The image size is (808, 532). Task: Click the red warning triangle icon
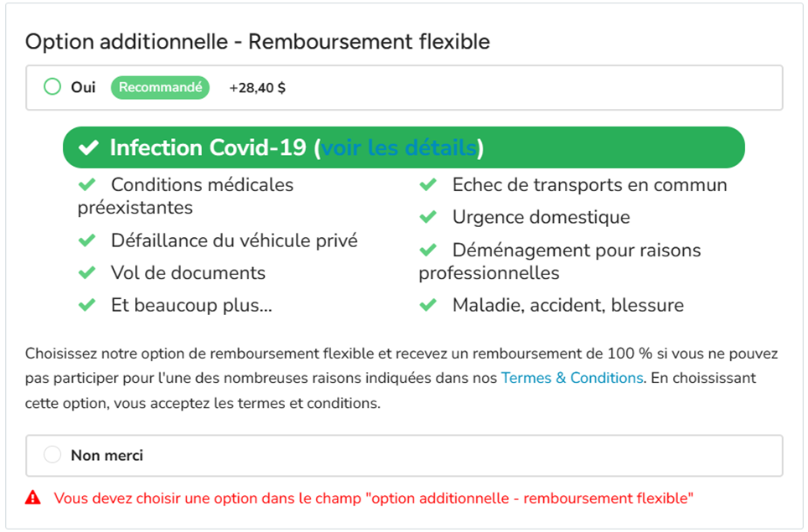pos(33,498)
